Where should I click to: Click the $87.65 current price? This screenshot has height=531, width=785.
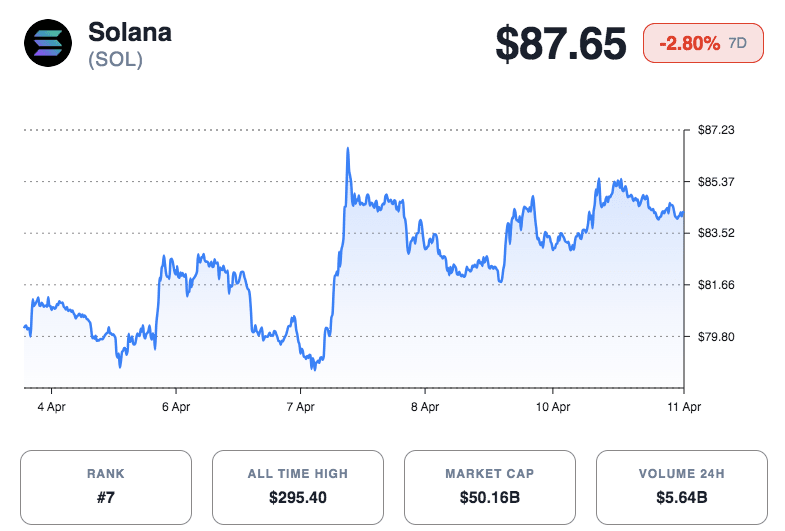(x=561, y=43)
